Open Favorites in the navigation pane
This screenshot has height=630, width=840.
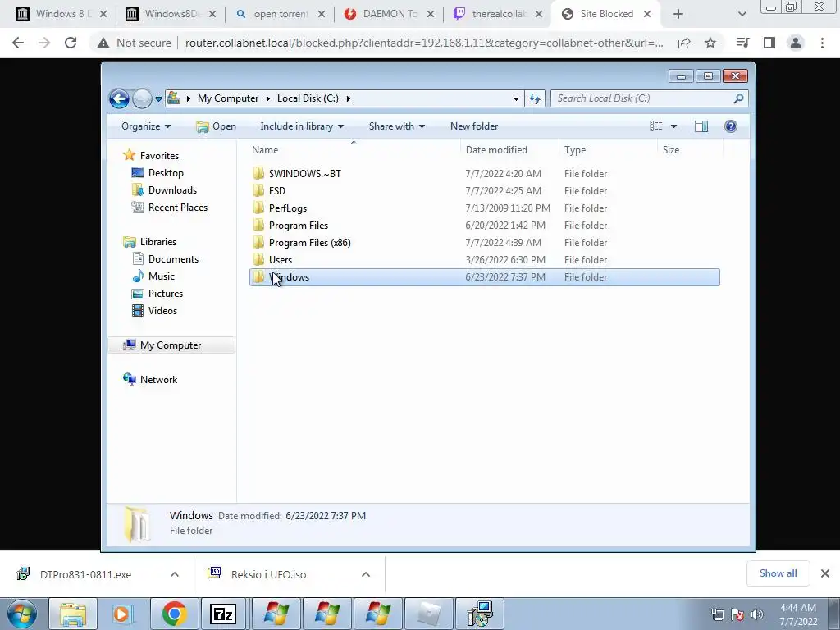[159, 156]
